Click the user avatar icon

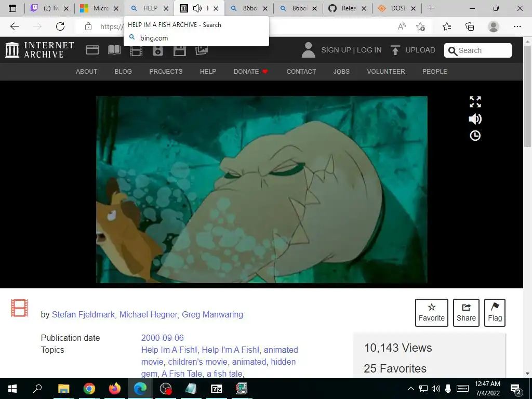coord(309,50)
